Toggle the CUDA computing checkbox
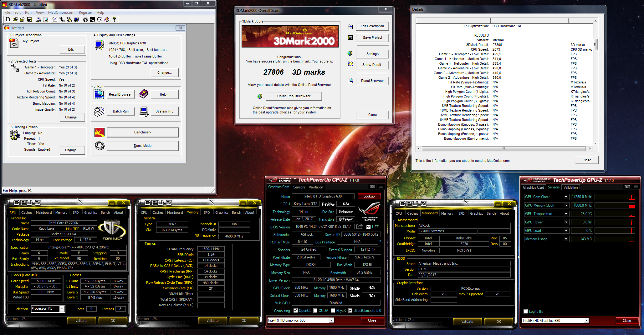This screenshot has height=335, width=644. [x=315, y=311]
